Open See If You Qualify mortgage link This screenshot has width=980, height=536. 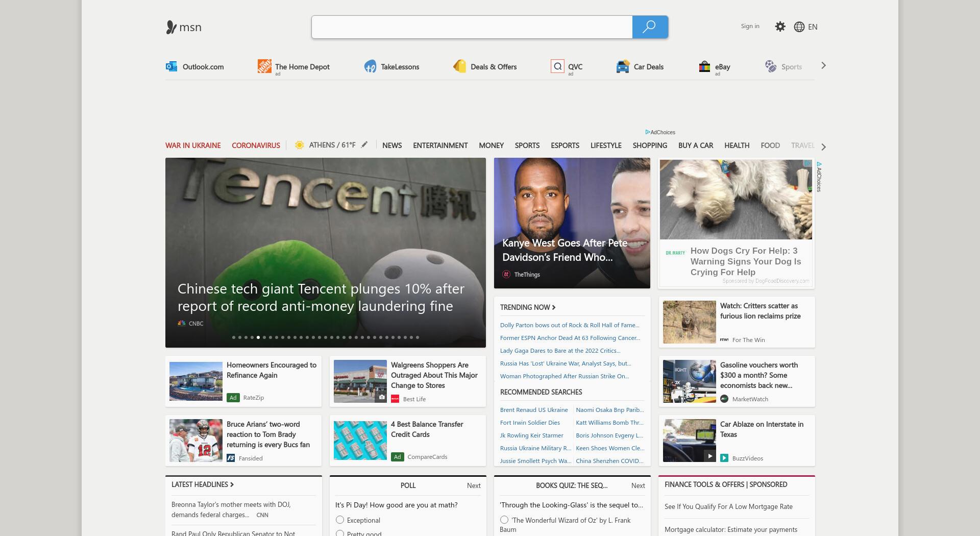728,507
